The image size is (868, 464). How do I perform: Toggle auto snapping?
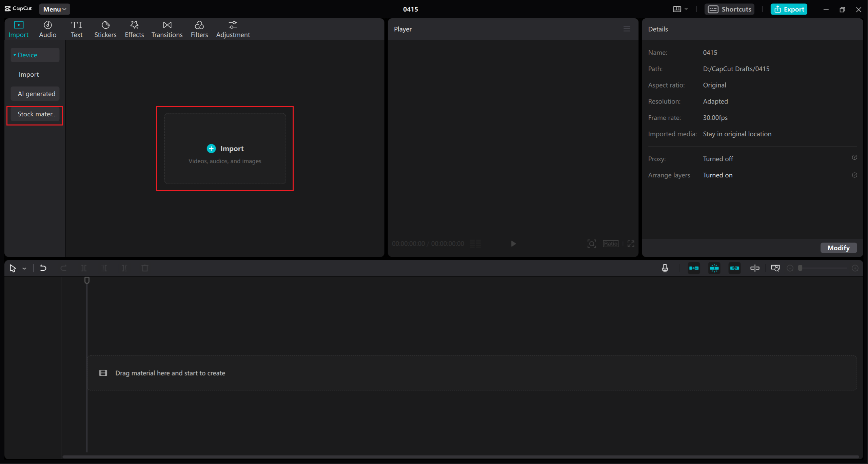(714, 268)
